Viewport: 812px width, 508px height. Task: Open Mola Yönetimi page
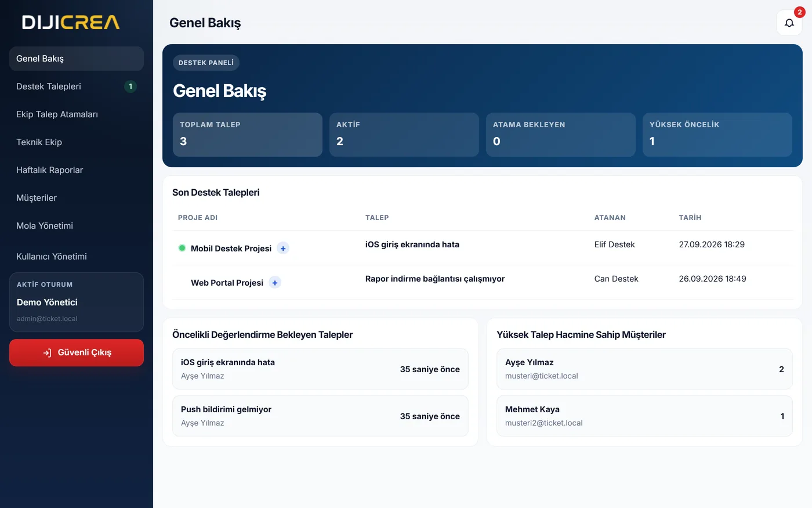pos(77,226)
